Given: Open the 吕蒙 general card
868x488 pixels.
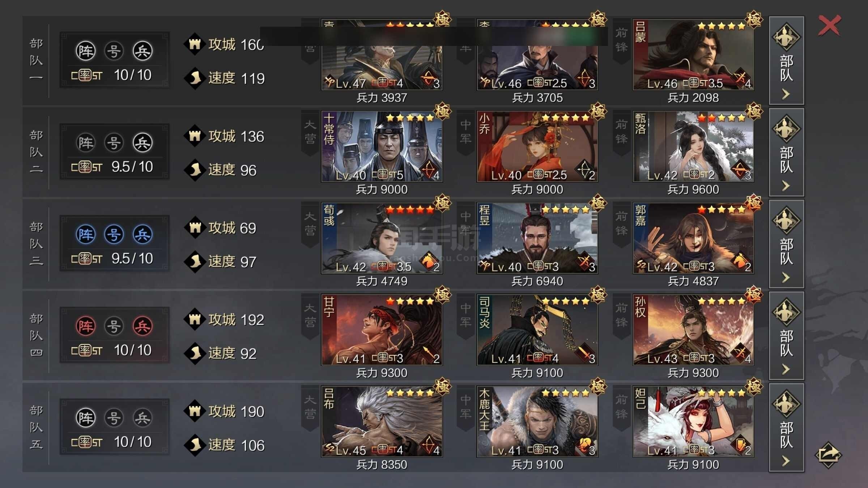Looking at the screenshot, I should coord(693,55).
